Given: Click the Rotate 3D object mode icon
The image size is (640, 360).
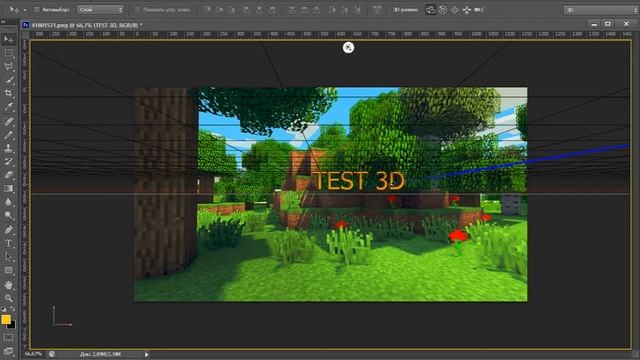Looking at the screenshot, I should [430, 10].
